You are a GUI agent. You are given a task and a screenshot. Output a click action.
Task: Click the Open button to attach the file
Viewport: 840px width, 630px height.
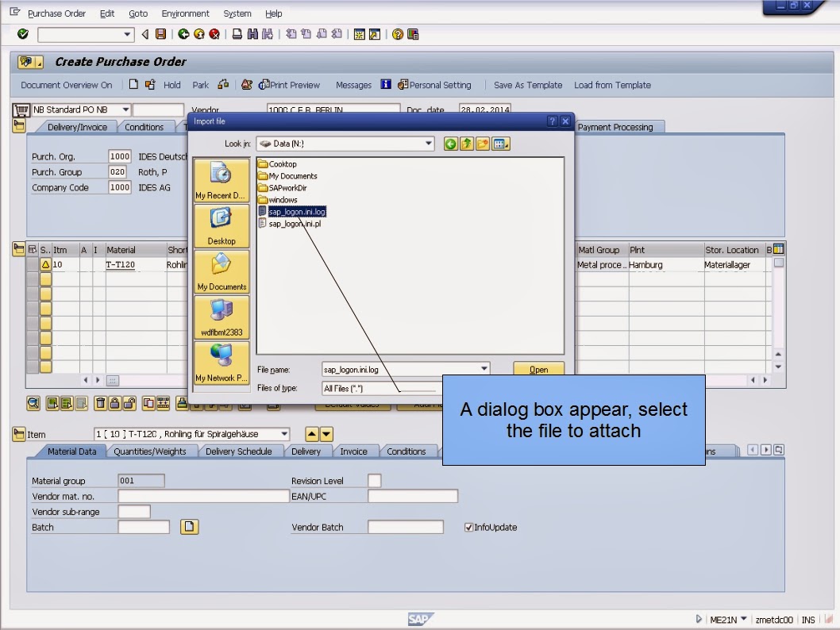click(x=538, y=369)
